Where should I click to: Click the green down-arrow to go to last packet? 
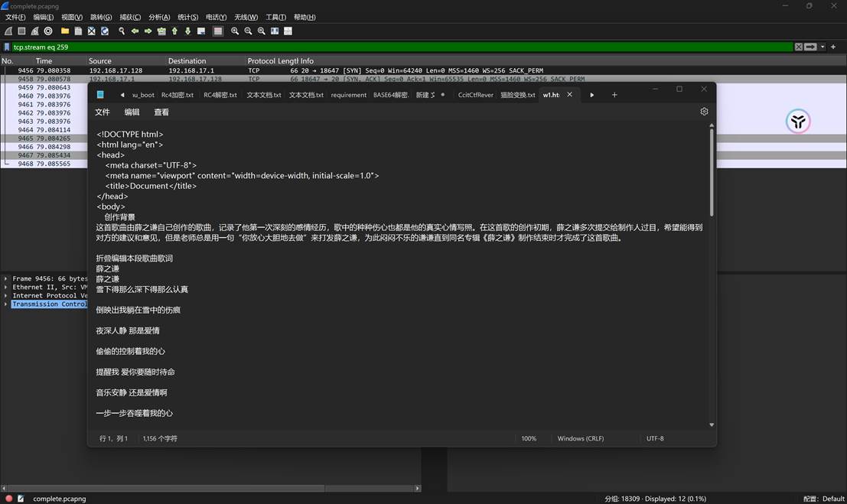pyautogui.click(x=187, y=31)
